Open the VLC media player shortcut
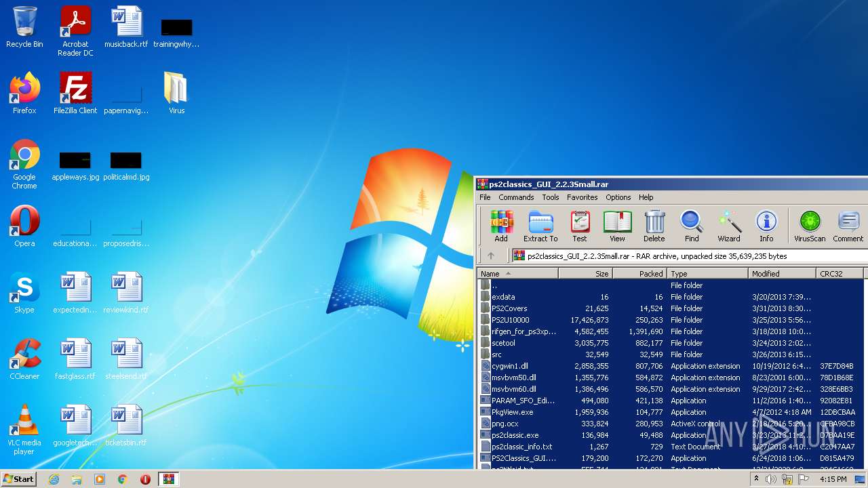The width and height of the screenshot is (868, 488). [x=24, y=430]
